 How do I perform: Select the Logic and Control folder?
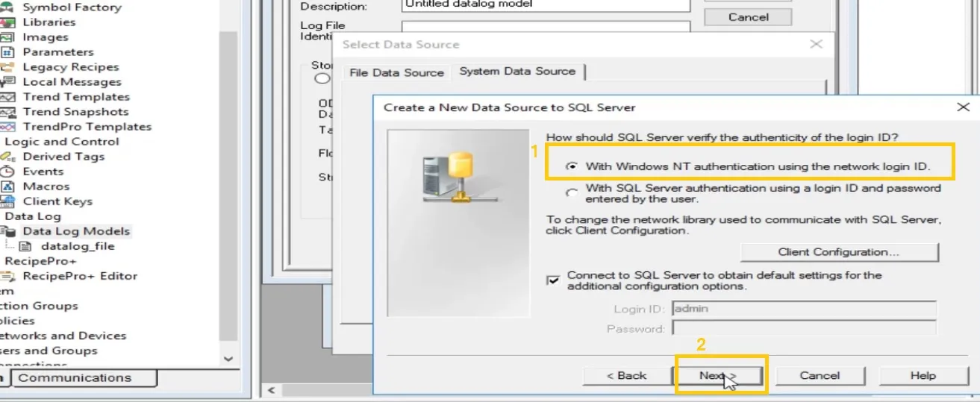(61, 142)
